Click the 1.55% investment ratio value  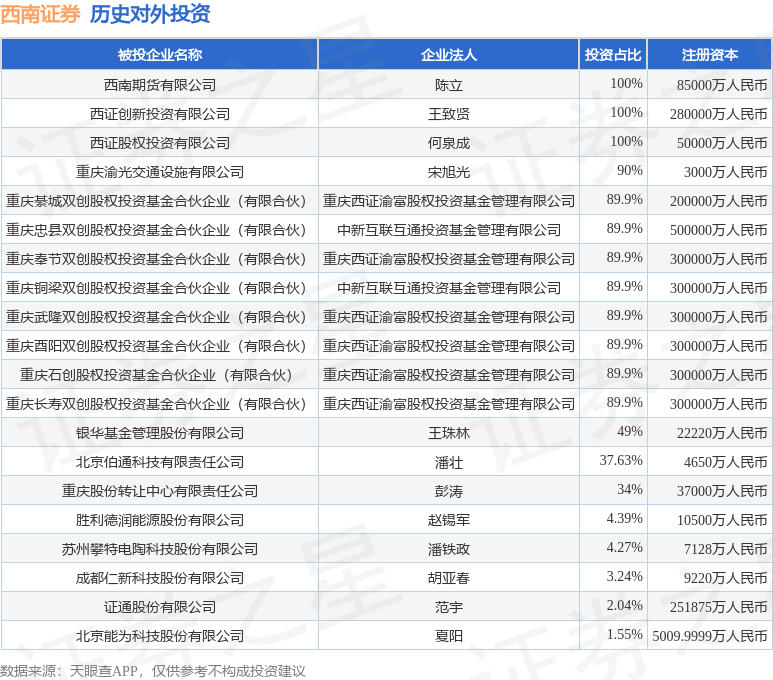(x=625, y=634)
